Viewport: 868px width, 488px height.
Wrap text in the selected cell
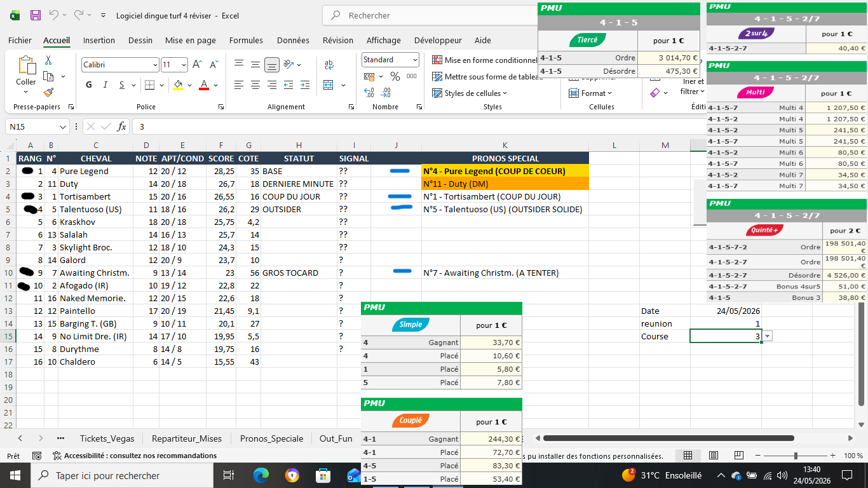click(329, 64)
